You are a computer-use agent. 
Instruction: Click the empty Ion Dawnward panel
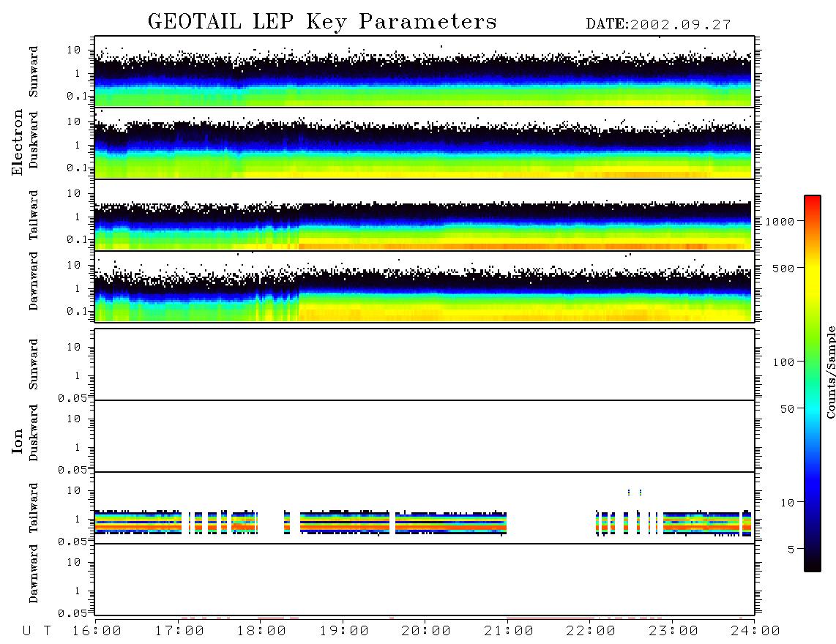click(425, 580)
